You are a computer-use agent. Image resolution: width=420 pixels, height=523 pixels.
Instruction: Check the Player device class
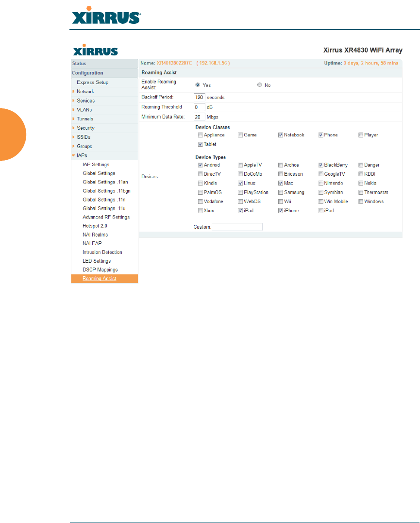tap(361, 135)
